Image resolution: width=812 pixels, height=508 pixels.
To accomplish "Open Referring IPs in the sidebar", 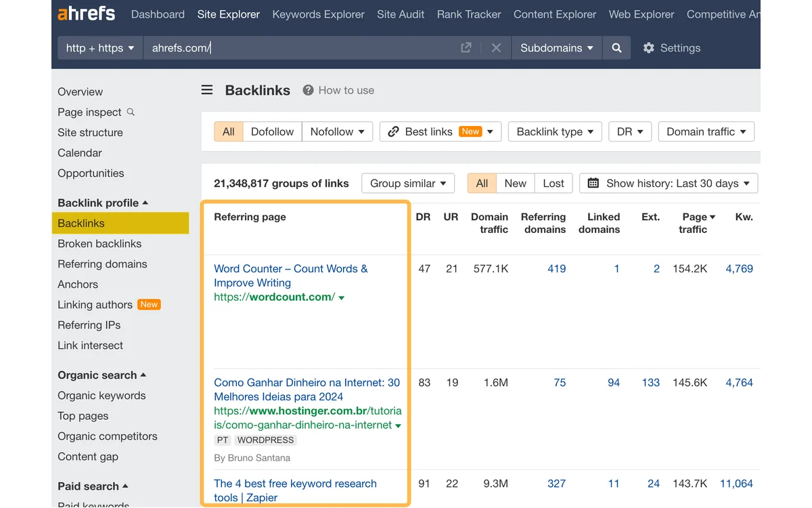I will click(x=89, y=324).
